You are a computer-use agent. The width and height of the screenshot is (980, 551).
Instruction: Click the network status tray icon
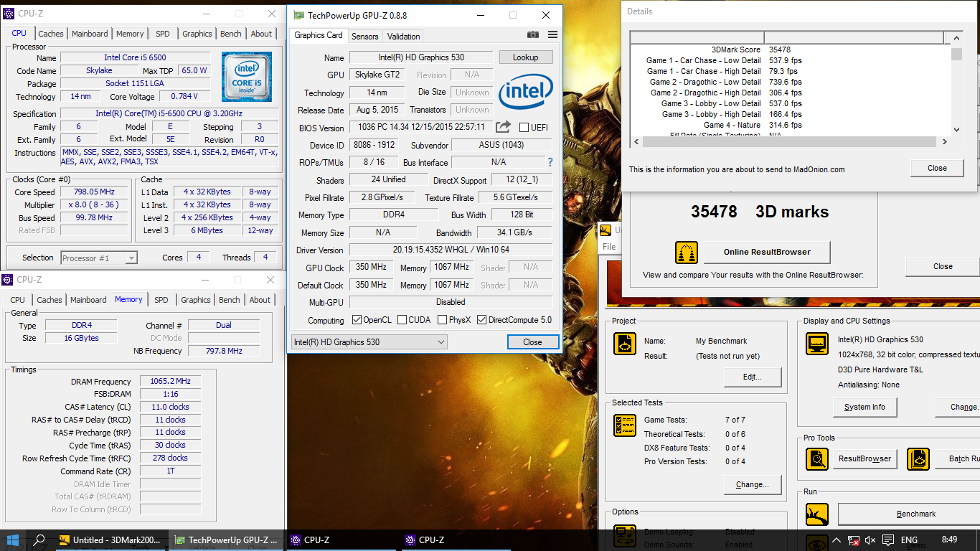tap(854, 540)
